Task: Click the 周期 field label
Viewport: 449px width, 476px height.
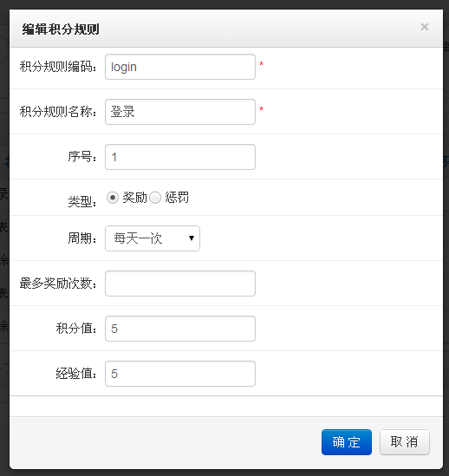Action: coord(82,238)
